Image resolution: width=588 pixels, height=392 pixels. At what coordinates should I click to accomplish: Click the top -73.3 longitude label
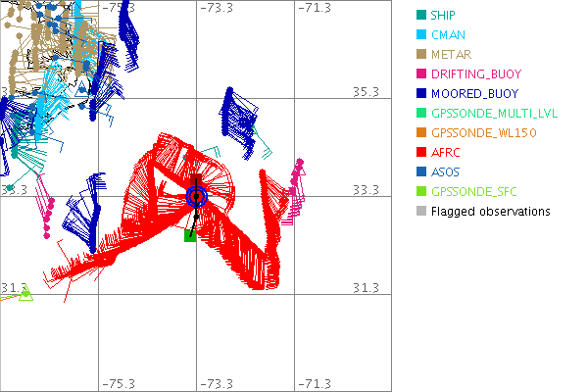pos(216,8)
